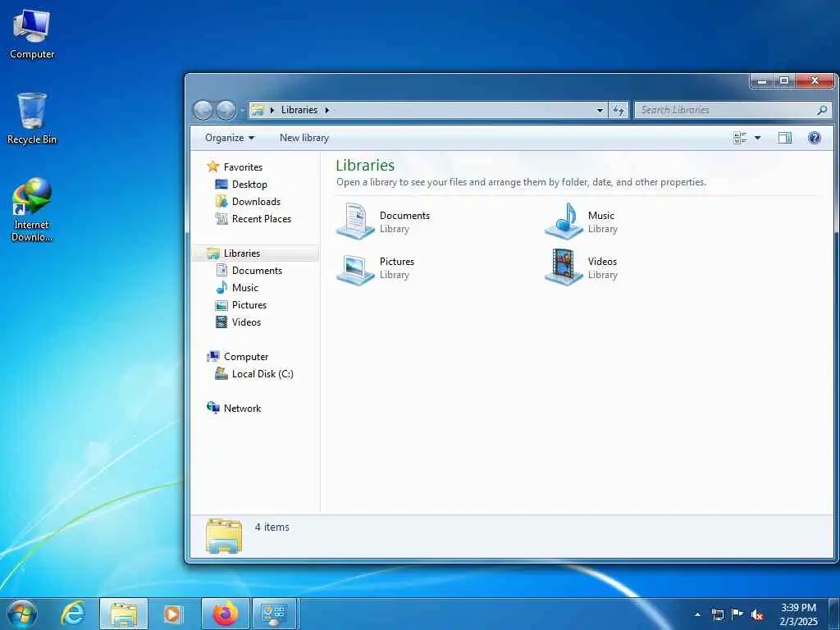Click the search magnifier icon
The image size is (840, 630).
[822, 110]
